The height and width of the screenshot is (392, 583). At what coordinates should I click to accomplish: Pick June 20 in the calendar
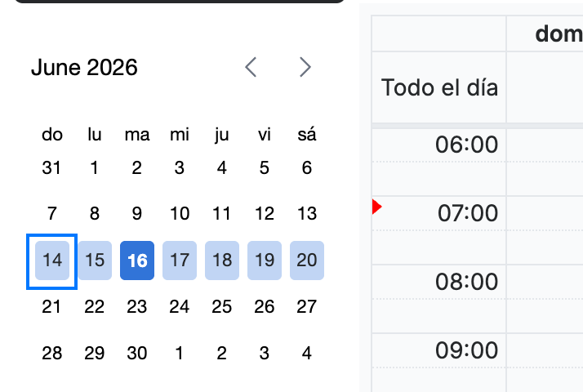pyautogui.click(x=307, y=261)
